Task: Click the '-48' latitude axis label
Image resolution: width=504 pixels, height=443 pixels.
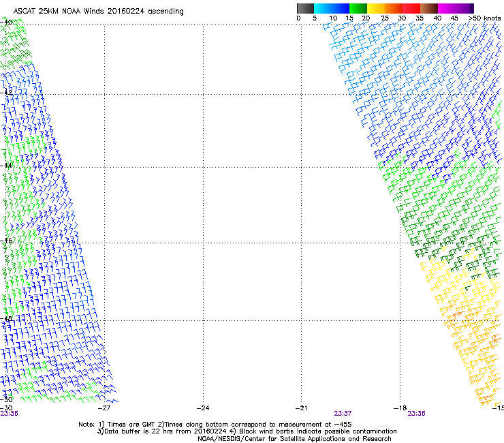Action: click(6, 318)
